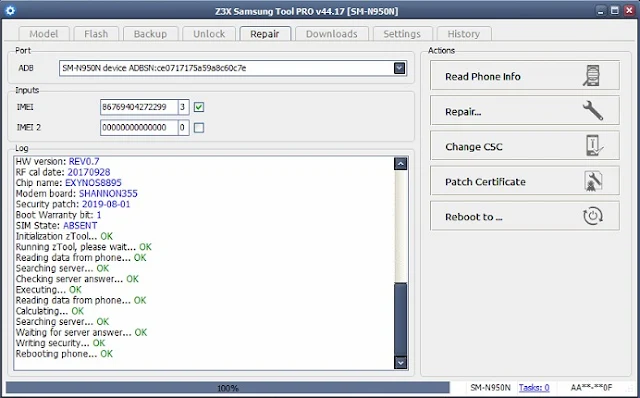Click Boot Warranty bit log line

click(x=58, y=215)
